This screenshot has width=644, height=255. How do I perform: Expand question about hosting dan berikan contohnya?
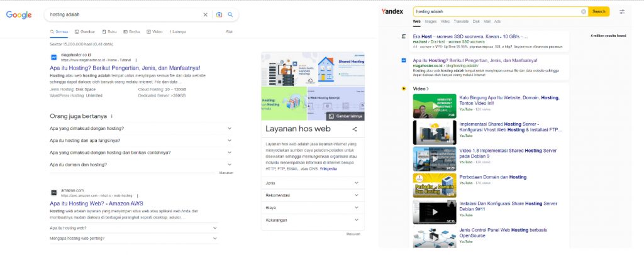click(140, 153)
